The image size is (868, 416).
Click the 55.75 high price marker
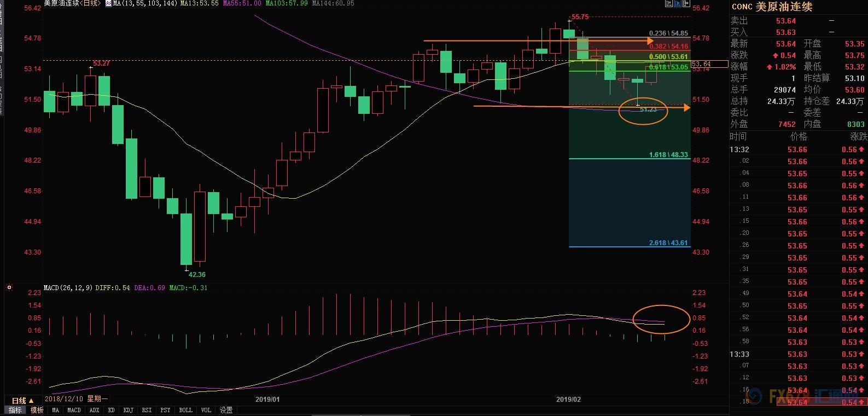click(x=580, y=17)
